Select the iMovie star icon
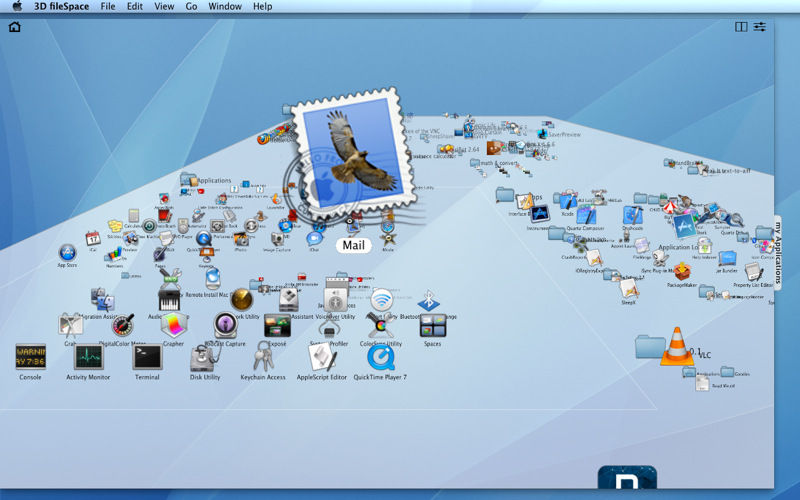 388,240
